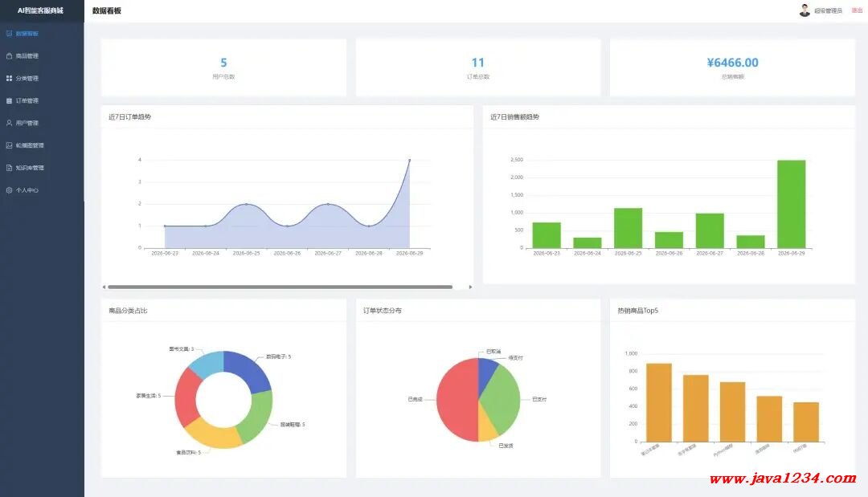Screen dimensions: 868x497
Task: Click the left arrow of chart scrollbar
Action: coord(104,287)
